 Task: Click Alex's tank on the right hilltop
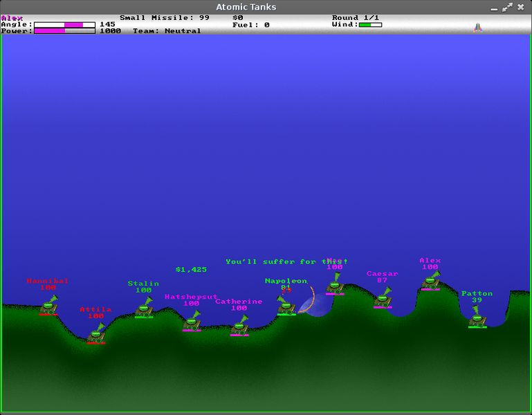click(431, 280)
